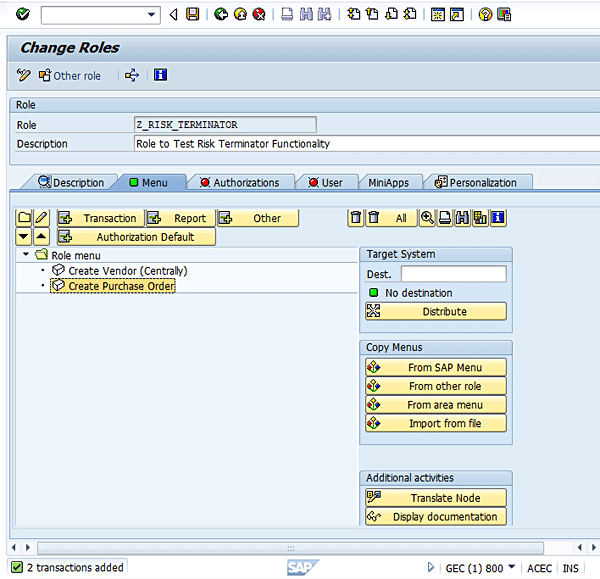The image size is (600, 579).
Task: Click the red Cancel icon
Action: [259, 15]
